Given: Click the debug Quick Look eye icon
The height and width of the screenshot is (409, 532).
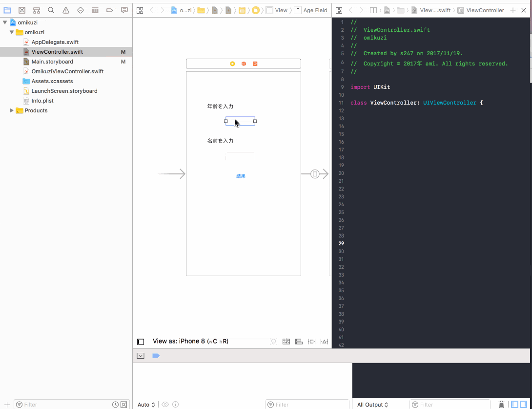Looking at the screenshot, I should click(165, 404).
